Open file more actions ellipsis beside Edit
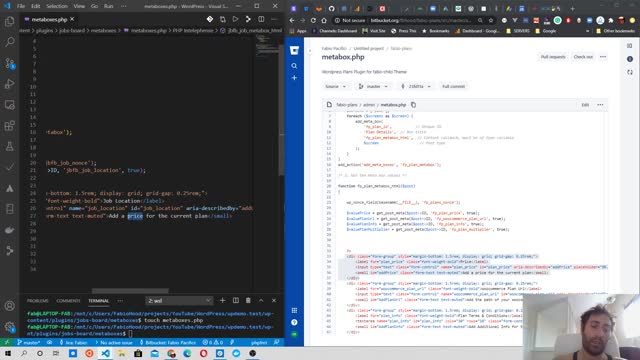Viewport: 640px width, 360px height. (600, 105)
